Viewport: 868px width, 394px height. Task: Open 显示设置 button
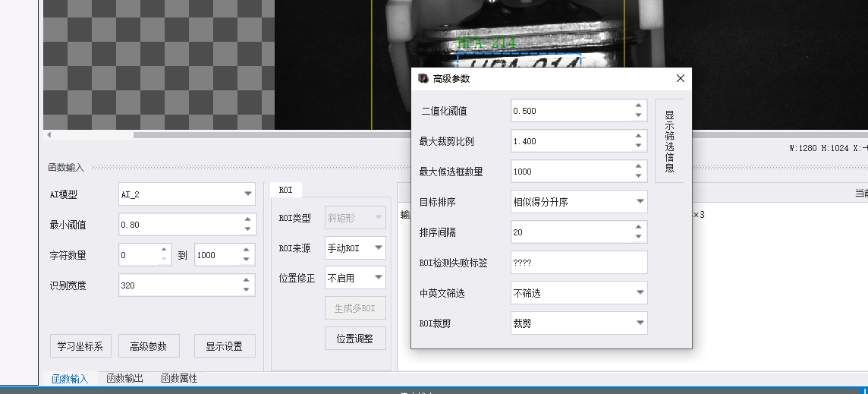click(x=225, y=345)
